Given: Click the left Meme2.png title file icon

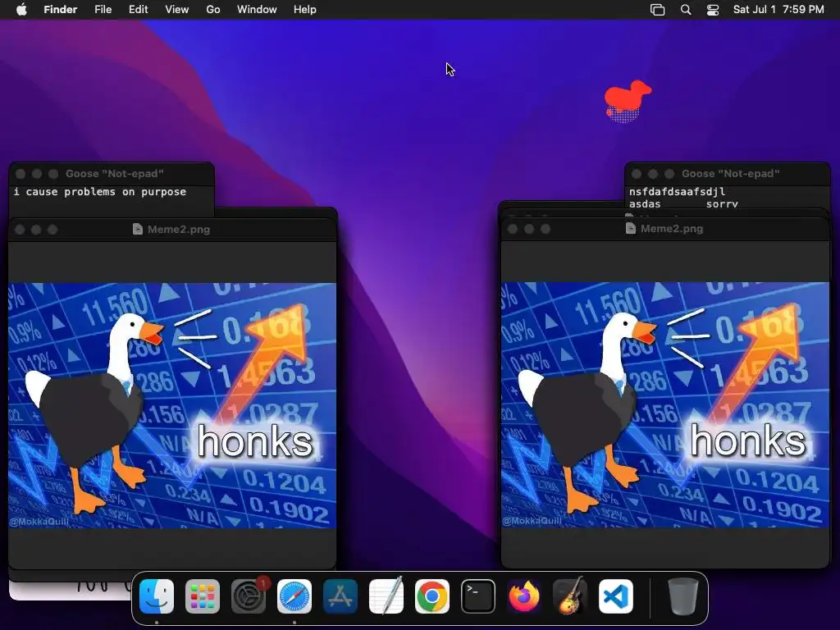Looking at the screenshot, I should pos(138,230).
